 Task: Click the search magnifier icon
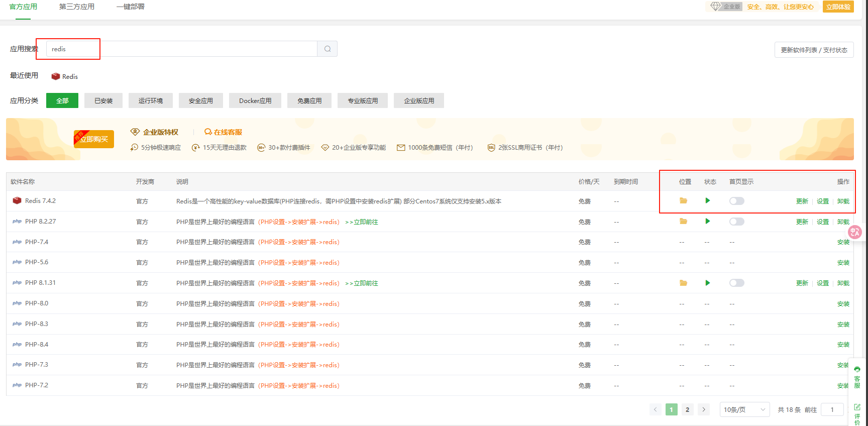(328, 49)
